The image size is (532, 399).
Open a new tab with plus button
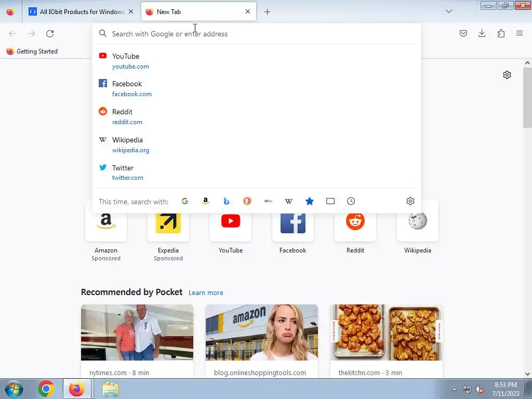268,12
